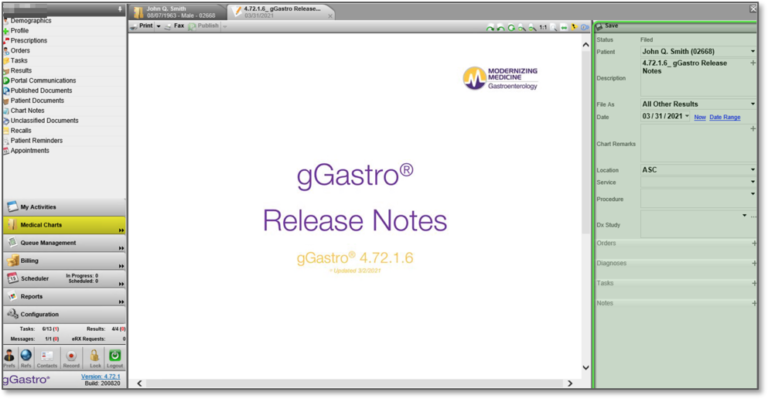Screen dimensions: 768x399
Task: Click the Chart Remarks text field
Action: pos(698,143)
